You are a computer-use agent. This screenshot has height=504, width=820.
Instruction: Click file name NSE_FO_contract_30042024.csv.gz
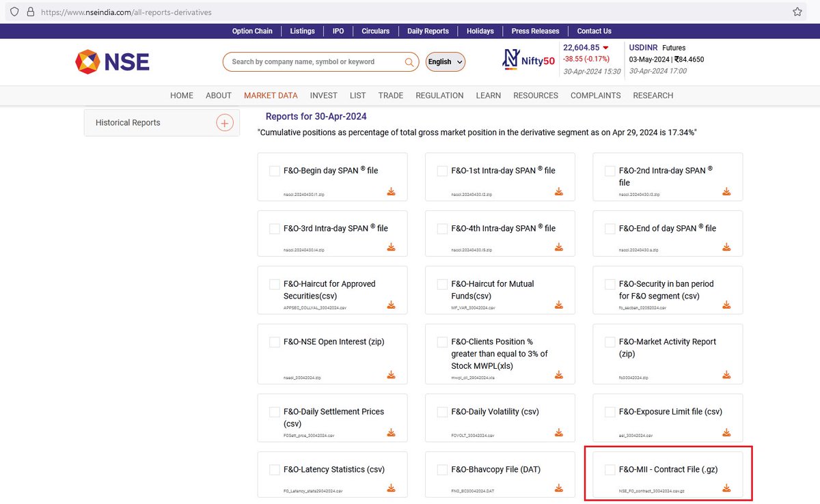coord(651,490)
